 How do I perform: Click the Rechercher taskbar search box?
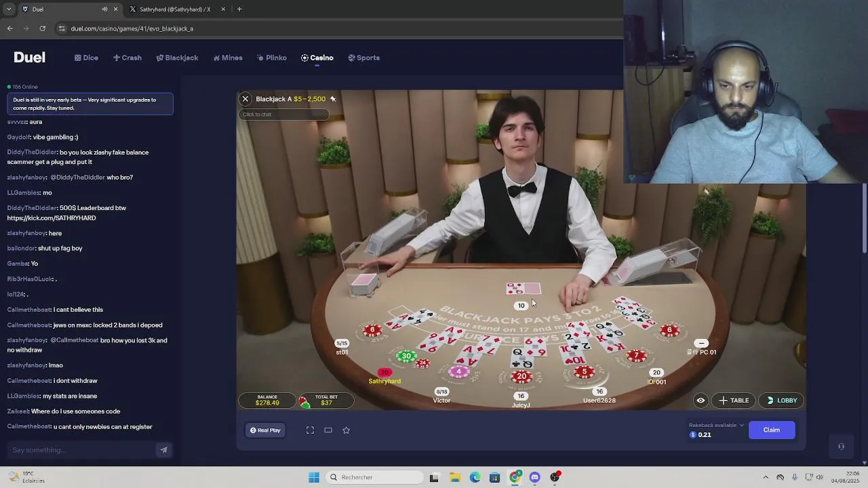point(374,477)
